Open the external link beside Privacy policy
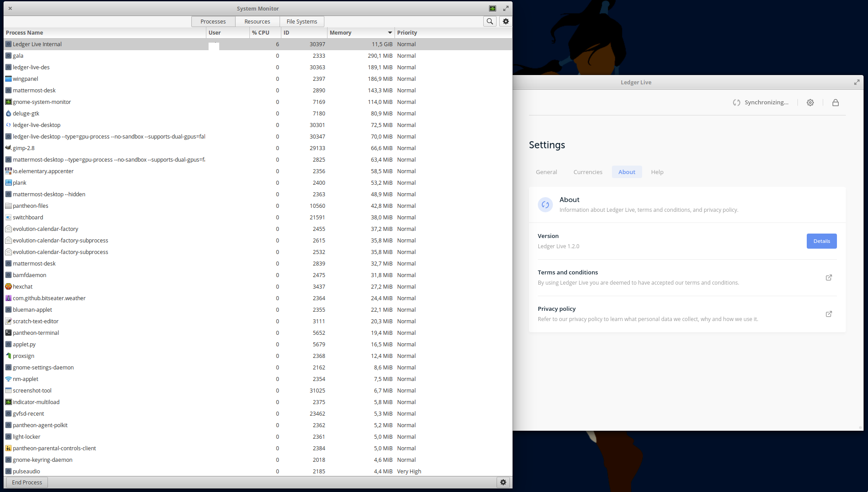Viewport: 868px width, 492px height. click(829, 313)
